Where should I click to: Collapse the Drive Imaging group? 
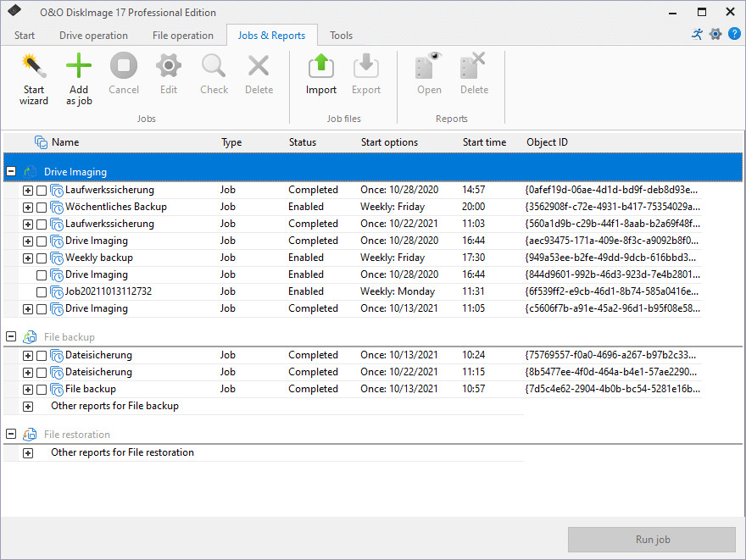pos(11,172)
